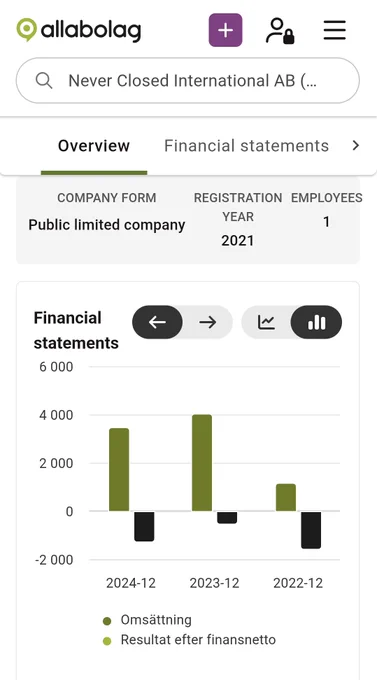Open the hamburger menu
This screenshot has height=680, width=377.
pyautogui.click(x=334, y=30)
